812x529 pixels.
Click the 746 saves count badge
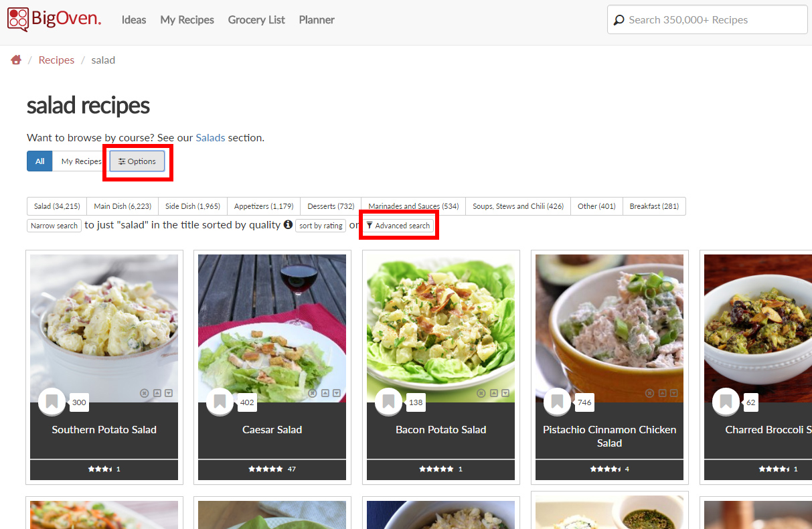tap(584, 402)
